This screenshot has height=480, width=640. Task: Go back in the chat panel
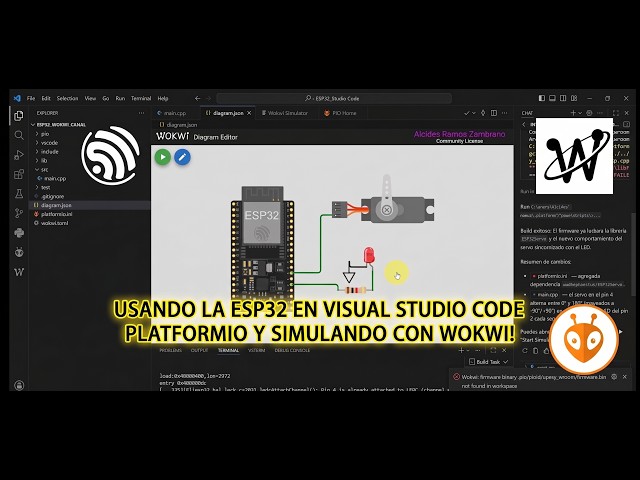click(x=524, y=124)
